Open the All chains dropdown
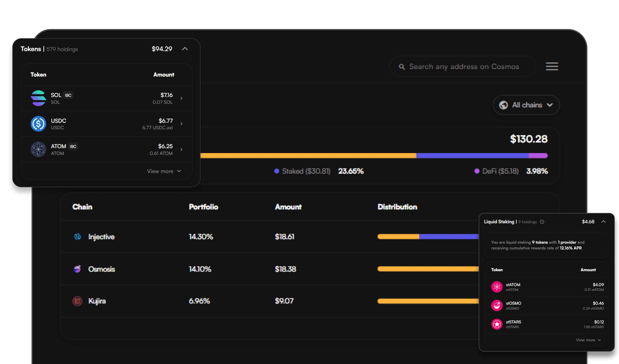Viewport: 619px width, 364px height. point(526,105)
